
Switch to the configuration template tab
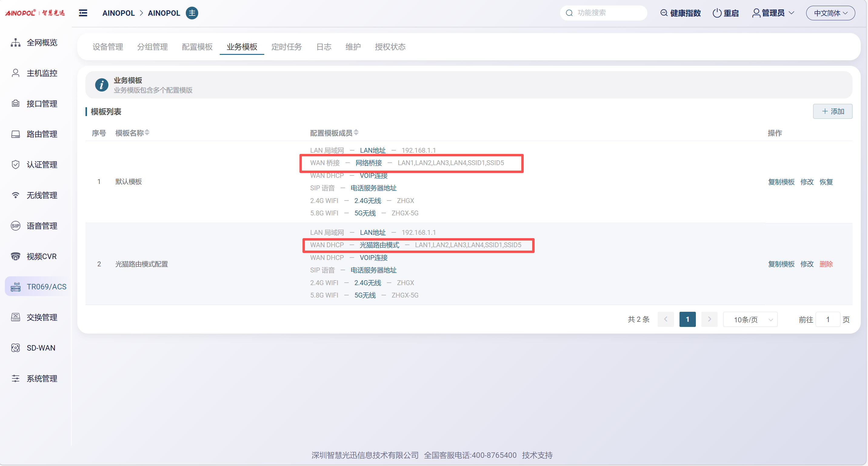[x=197, y=47]
